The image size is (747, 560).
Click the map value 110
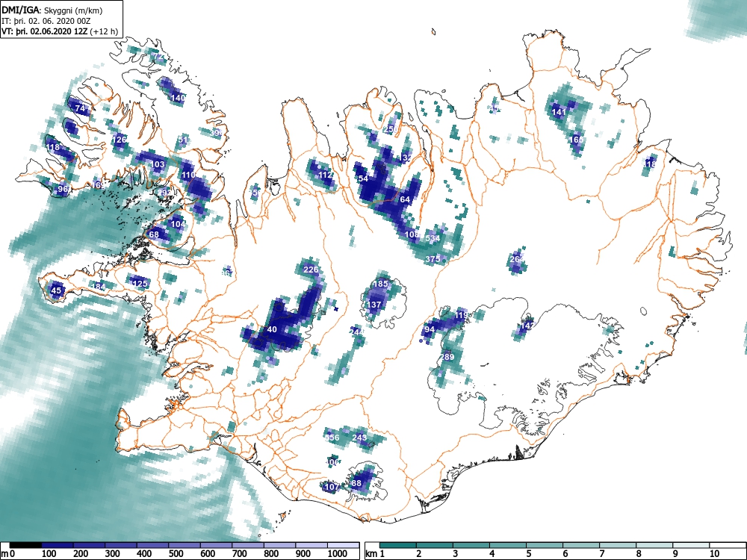click(x=189, y=175)
